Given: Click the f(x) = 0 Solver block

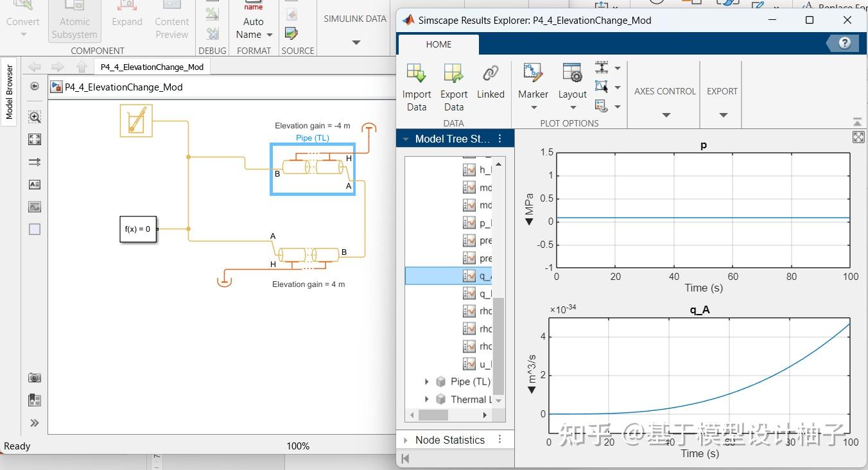Looking at the screenshot, I should click(x=138, y=229).
